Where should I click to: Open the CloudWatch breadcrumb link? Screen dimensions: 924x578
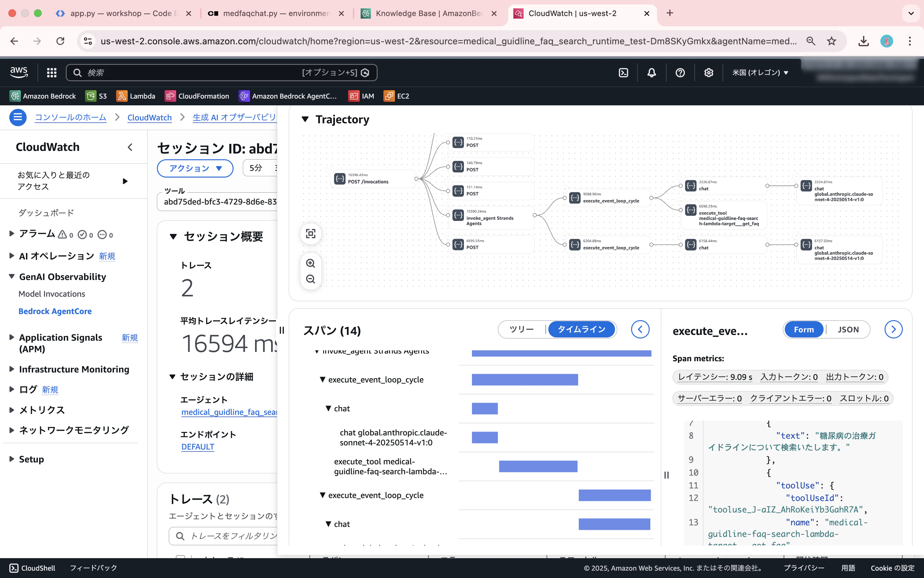150,117
